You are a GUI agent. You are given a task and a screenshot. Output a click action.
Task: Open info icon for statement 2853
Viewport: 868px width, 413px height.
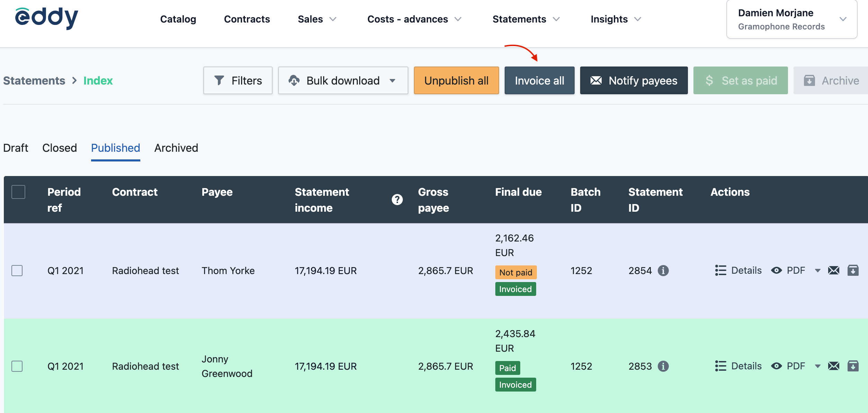663,366
